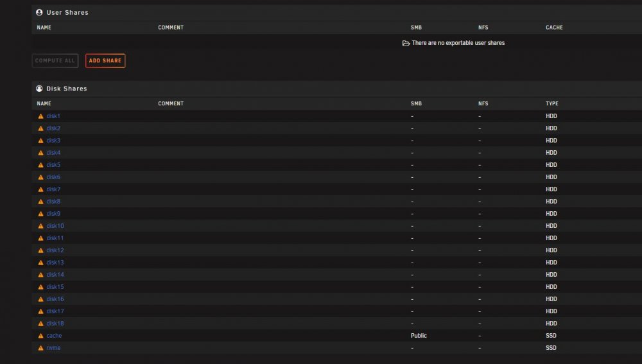The height and width of the screenshot is (364, 642).
Task: Click the warning icon next to disk2
Action: pyautogui.click(x=40, y=128)
